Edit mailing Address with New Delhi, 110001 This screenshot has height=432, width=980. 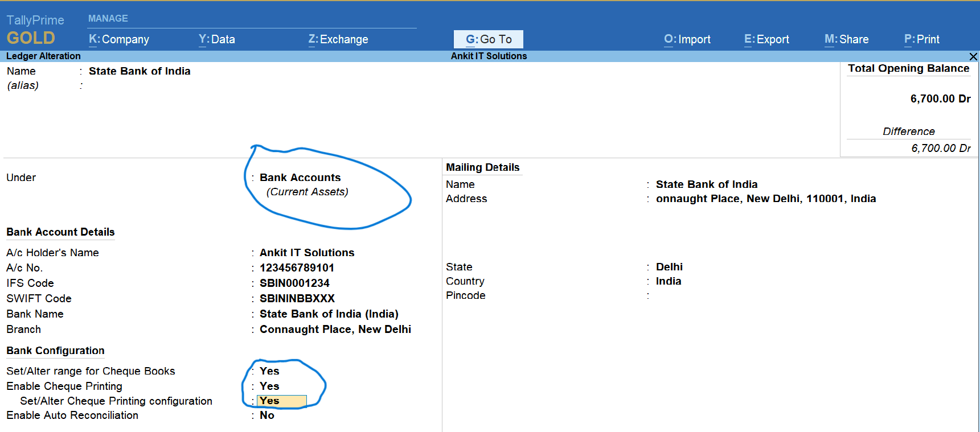point(766,199)
